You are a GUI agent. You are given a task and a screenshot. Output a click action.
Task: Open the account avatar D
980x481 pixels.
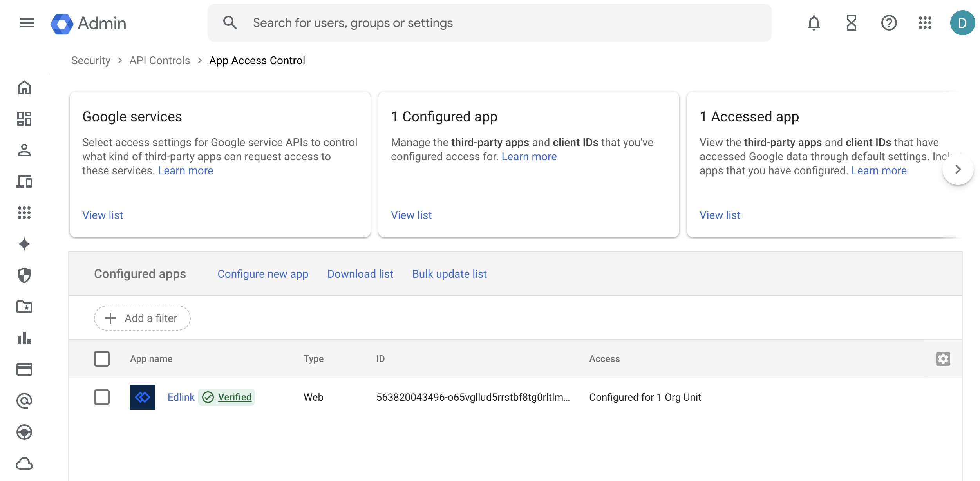pos(962,23)
